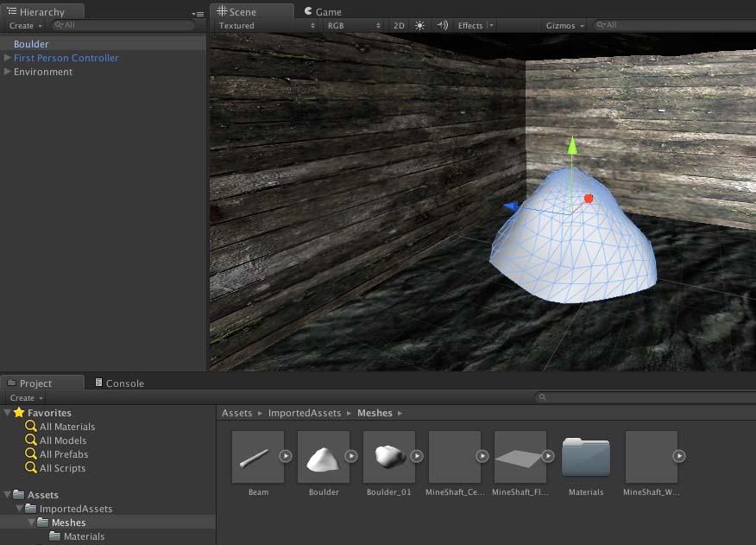756x545 pixels.
Task: Toggle scene audio speaker icon
Action: (x=442, y=26)
